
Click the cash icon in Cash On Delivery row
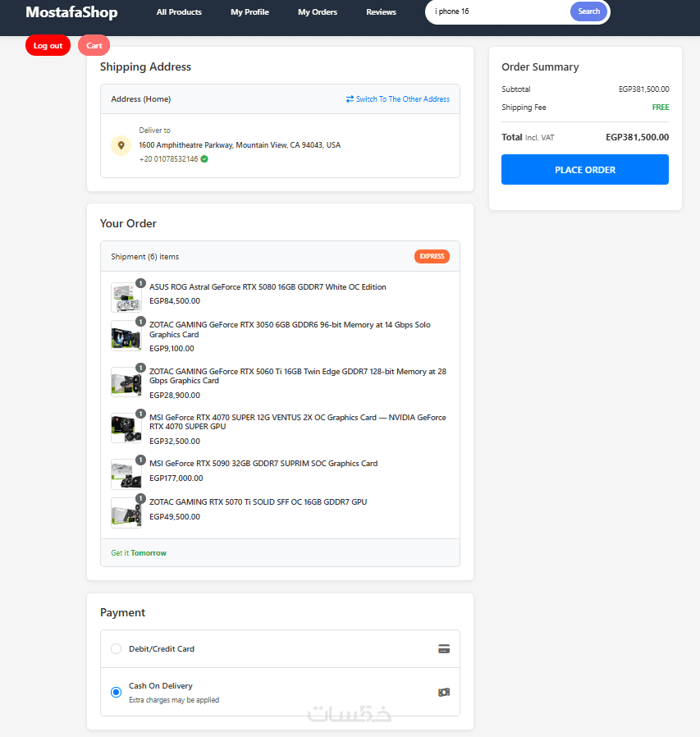444,693
